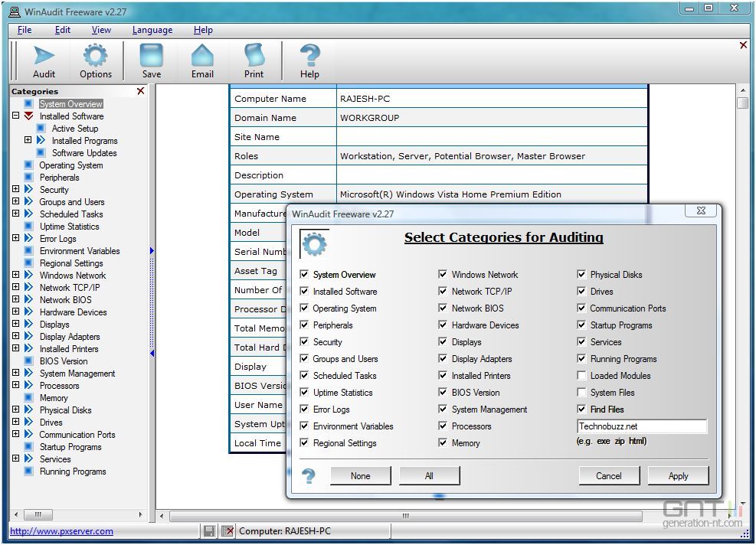Screen dimensions: 756x545
Task: Click the floppy disk icon in status bar
Action: pyautogui.click(x=209, y=531)
